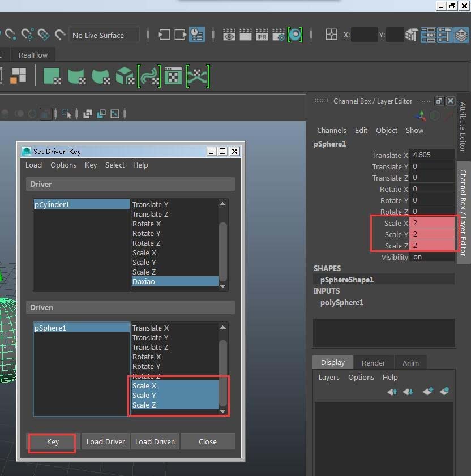Click the viewport image plane icon

[115, 114]
